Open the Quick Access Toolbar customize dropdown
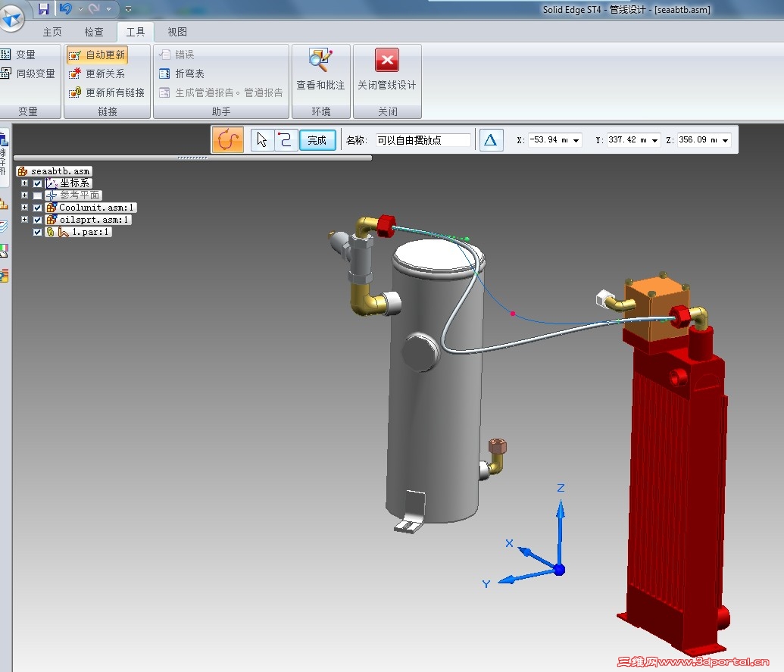The height and width of the screenshot is (672, 784). tap(129, 9)
